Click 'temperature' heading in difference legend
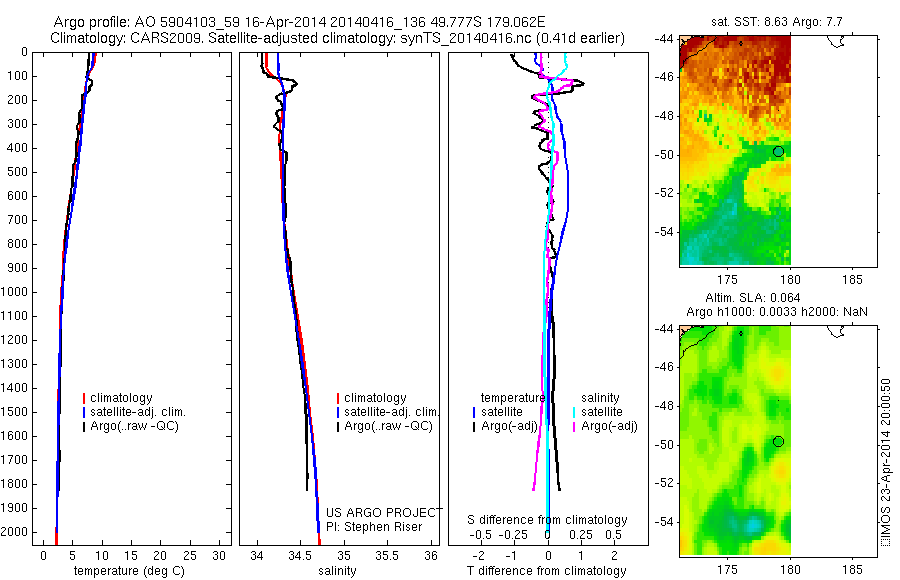The image size is (900, 580). [513, 398]
